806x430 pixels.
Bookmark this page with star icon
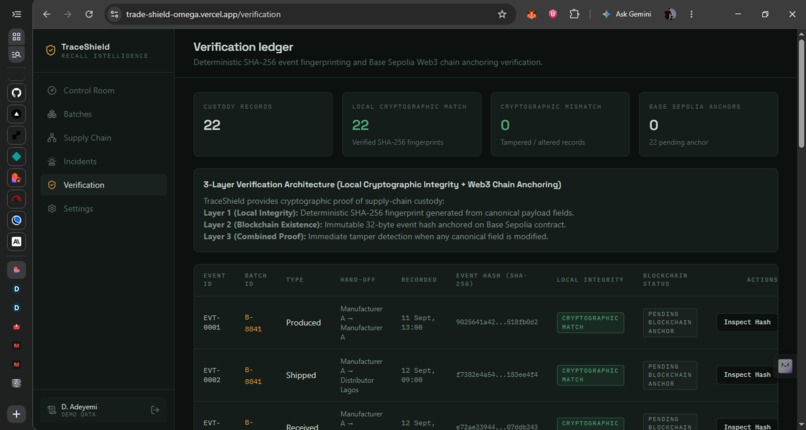(502, 14)
